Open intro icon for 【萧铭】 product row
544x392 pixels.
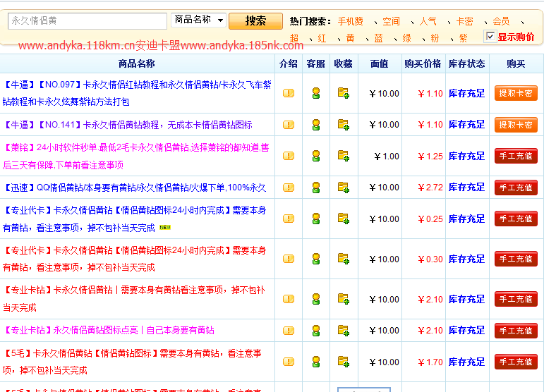[x=289, y=156]
